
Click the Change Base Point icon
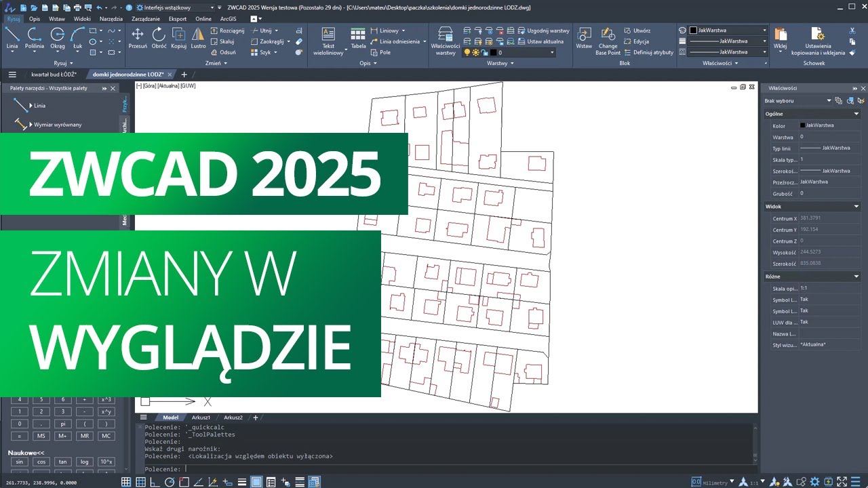click(608, 41)
